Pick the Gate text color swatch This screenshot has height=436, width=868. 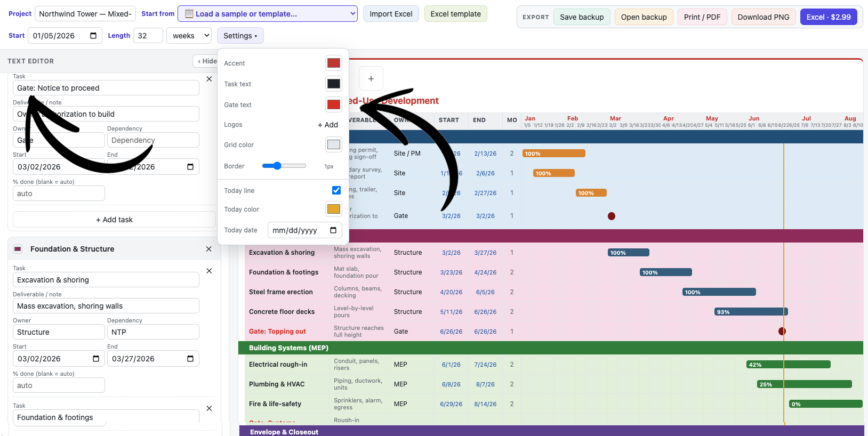[x=334, y=104]
